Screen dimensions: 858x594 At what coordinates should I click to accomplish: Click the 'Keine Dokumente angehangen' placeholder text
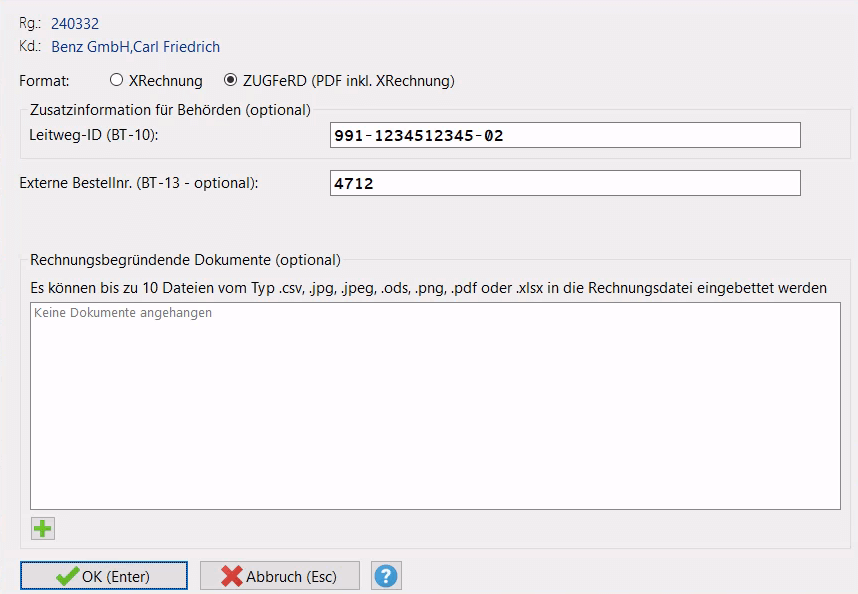123,313
